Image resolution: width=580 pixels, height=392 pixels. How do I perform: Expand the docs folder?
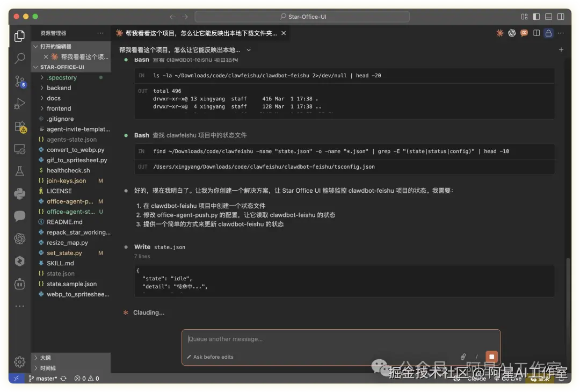pyautogui.click(x=71, y=98)
